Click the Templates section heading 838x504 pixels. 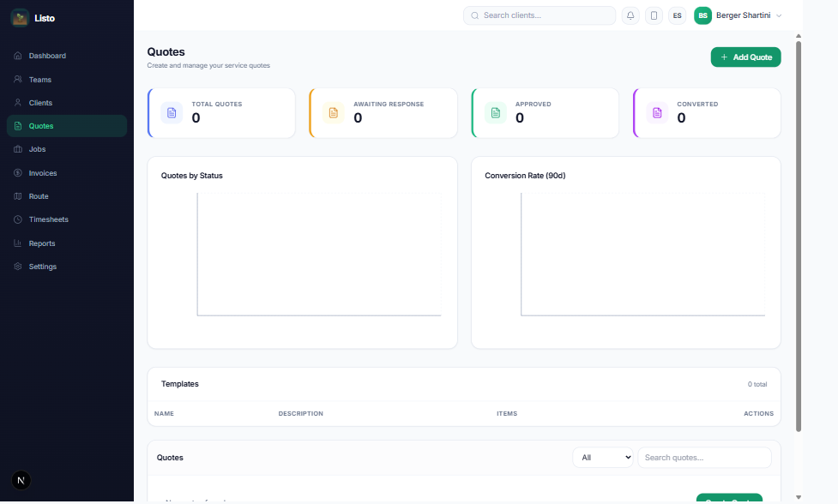[x=179, y=384]
